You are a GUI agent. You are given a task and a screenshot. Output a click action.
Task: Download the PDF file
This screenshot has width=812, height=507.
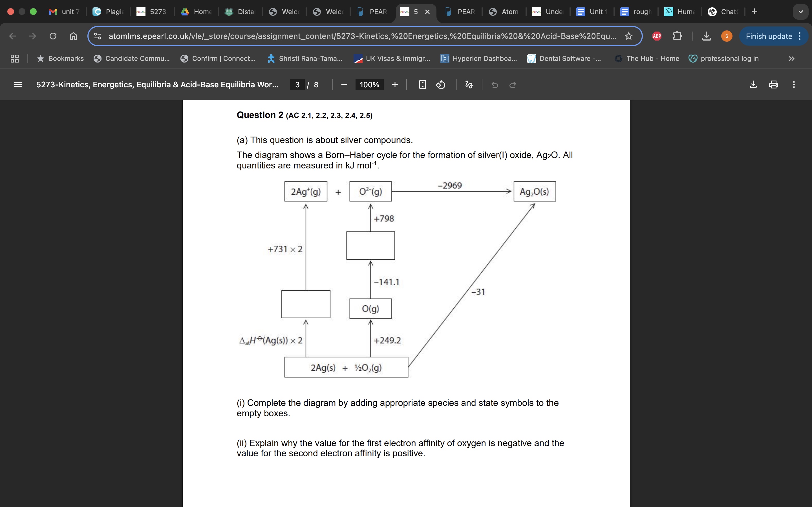[753, 84]
